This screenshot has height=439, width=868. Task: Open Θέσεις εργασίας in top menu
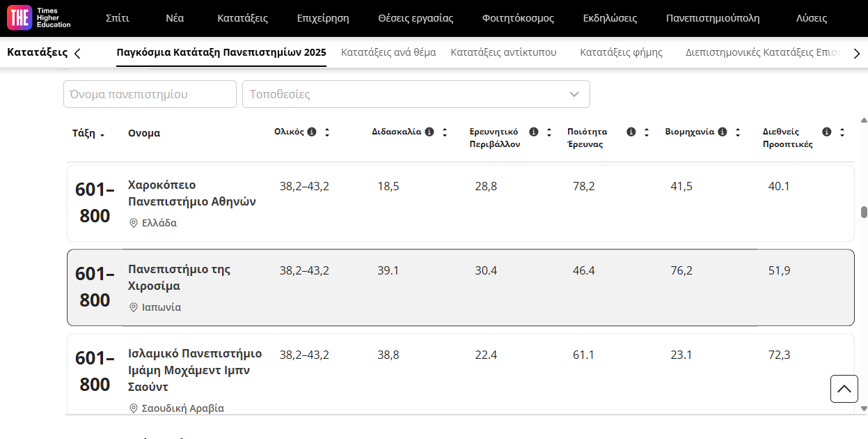point(416,18)
